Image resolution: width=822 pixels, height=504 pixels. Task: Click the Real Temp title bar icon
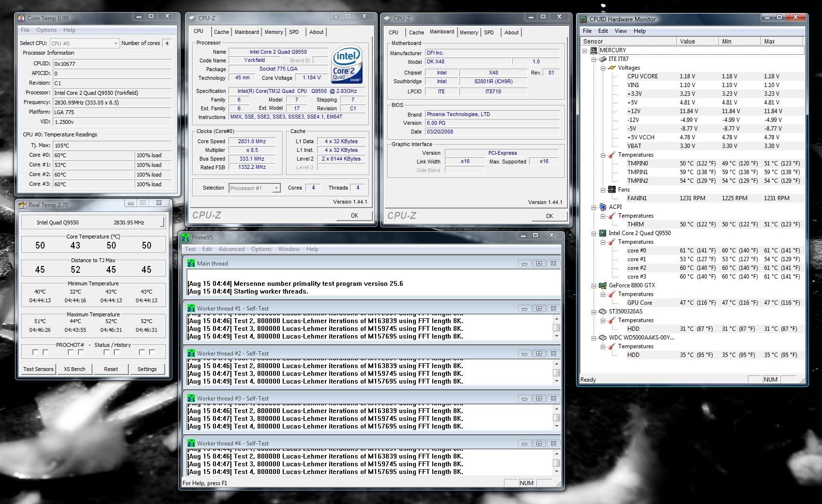coord(22,205)
